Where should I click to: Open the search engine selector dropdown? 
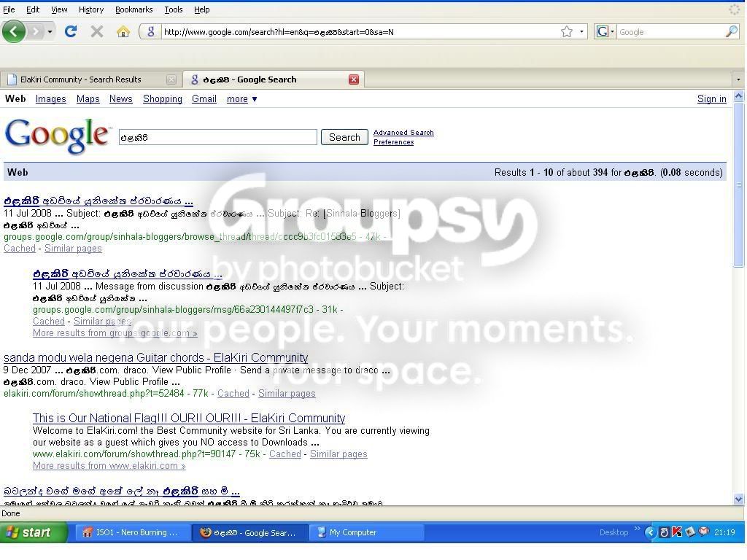605,32
